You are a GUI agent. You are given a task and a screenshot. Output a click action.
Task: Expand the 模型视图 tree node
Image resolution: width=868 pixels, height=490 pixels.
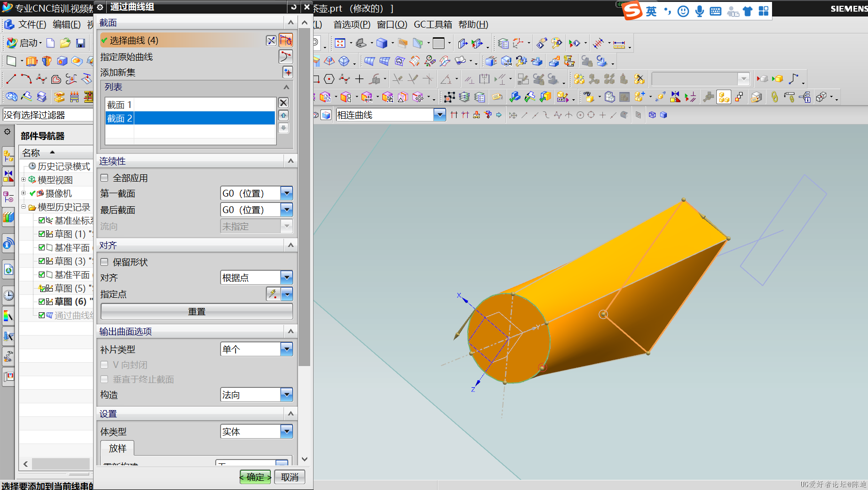click(23, 180)
